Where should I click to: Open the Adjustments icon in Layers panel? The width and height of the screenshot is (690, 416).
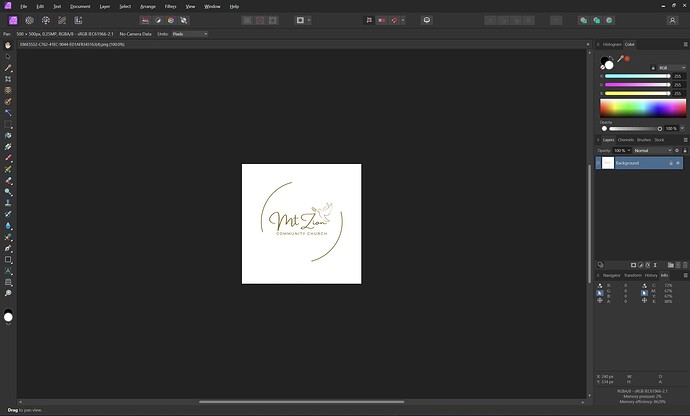point(640,265)
